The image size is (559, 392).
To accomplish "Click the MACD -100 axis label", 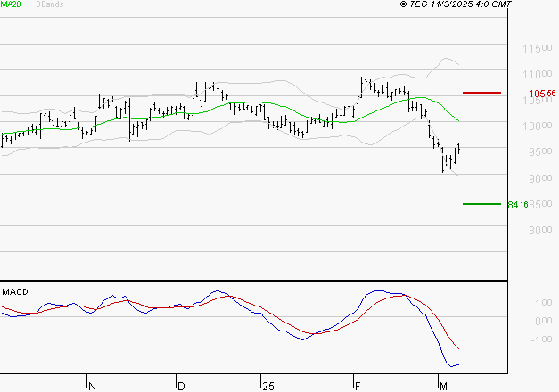I will click(x=541, y=339).
